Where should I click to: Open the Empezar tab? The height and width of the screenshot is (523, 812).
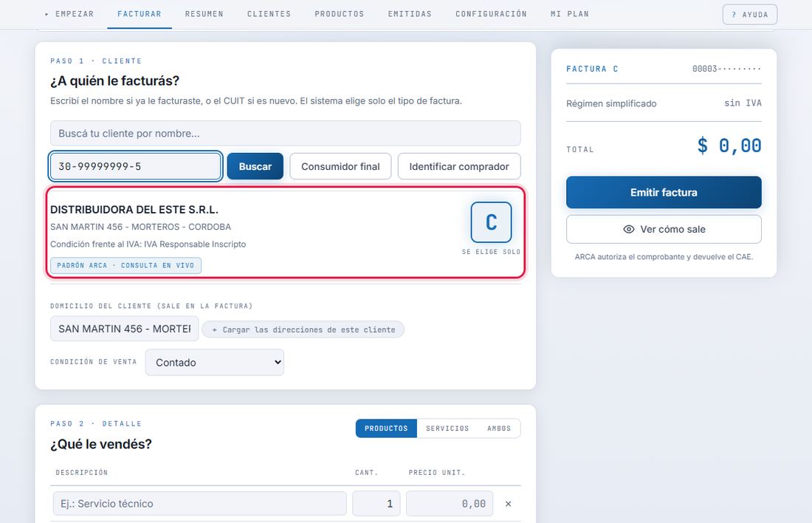tap(69, 14)
